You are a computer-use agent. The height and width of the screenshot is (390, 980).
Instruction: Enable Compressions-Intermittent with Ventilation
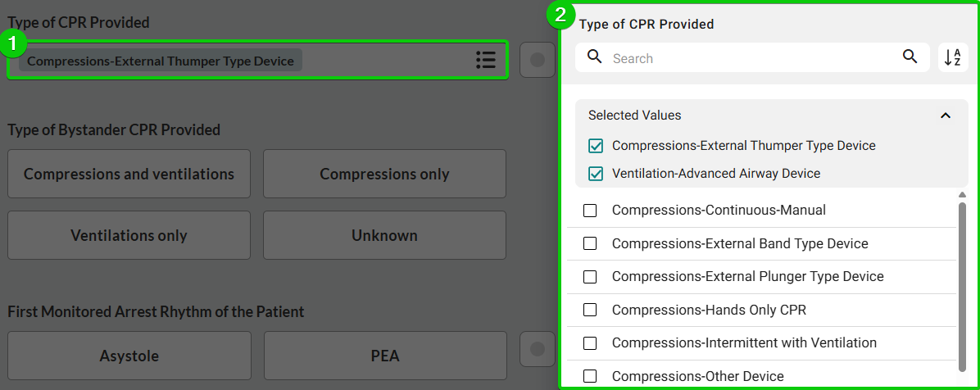point(590,343)
